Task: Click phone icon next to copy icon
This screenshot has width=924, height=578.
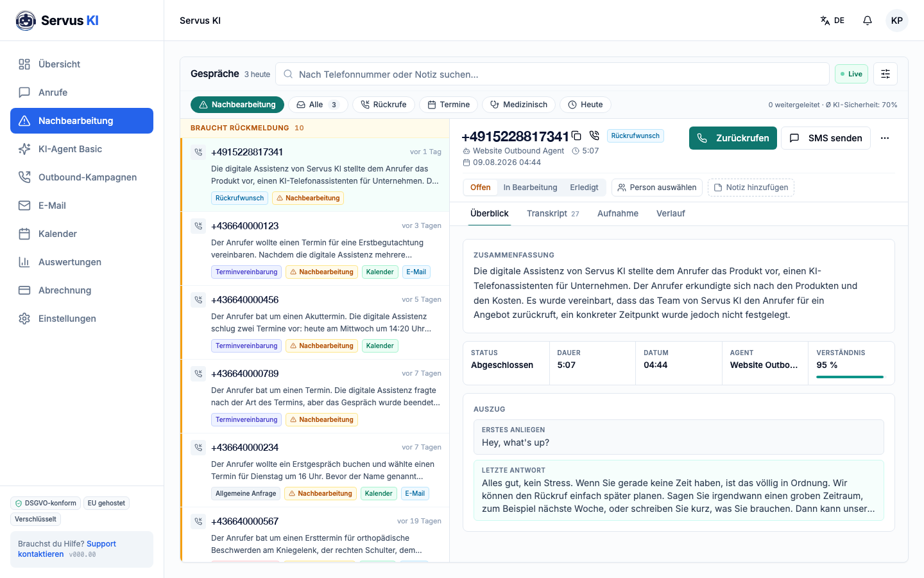Action: tap(594, 136)
